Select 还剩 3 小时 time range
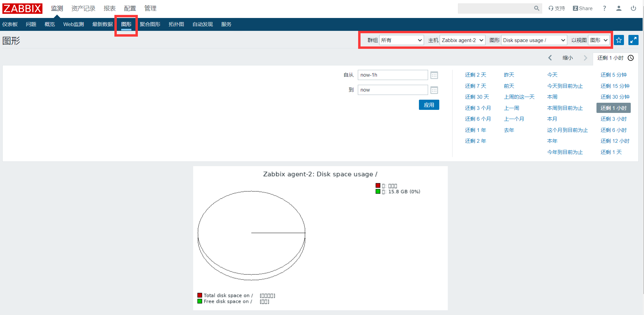Viewport: 644px width, 315px height. (613, 119)
